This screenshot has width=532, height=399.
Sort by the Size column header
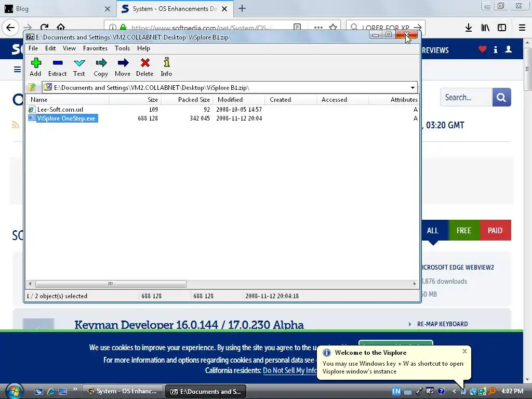click(135, 99)
